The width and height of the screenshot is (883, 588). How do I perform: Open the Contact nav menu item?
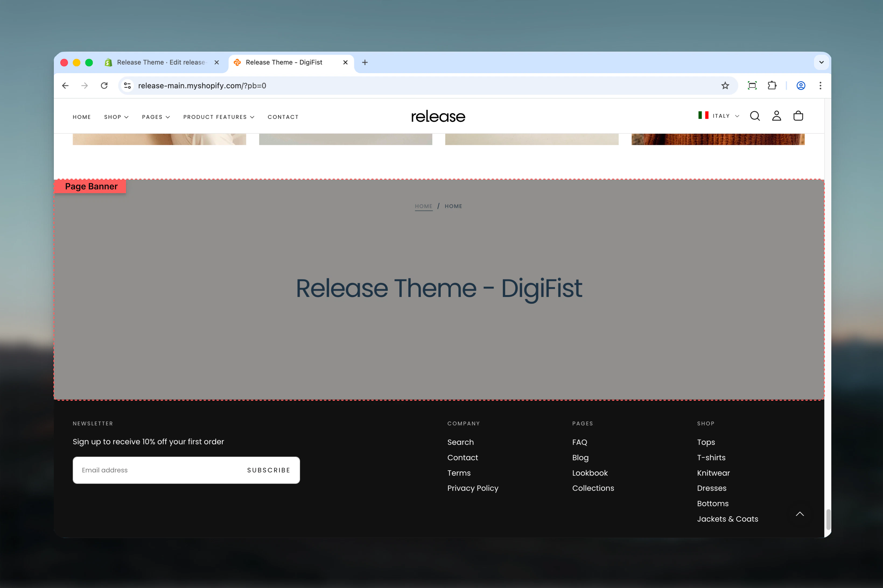283,117
